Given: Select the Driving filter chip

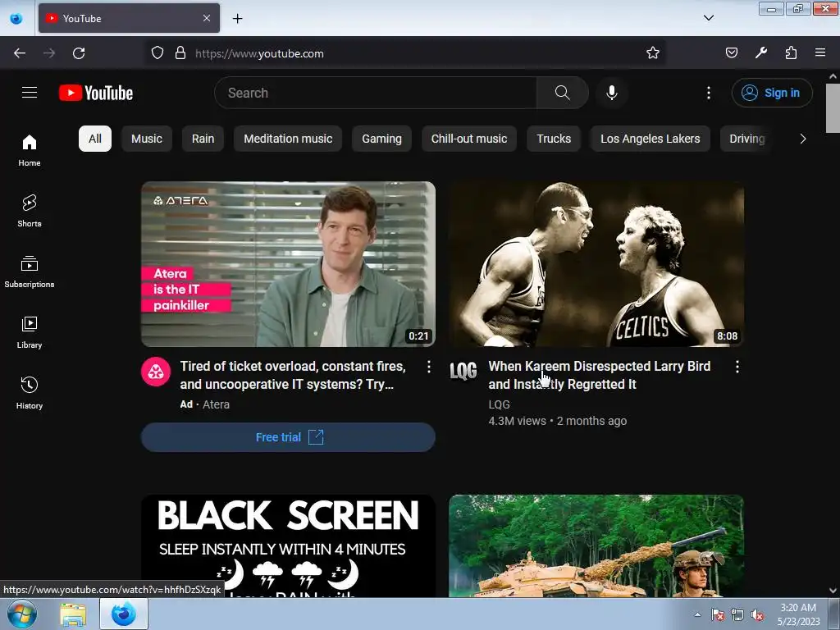Looking at the screenshot, I should coord(747,139).
